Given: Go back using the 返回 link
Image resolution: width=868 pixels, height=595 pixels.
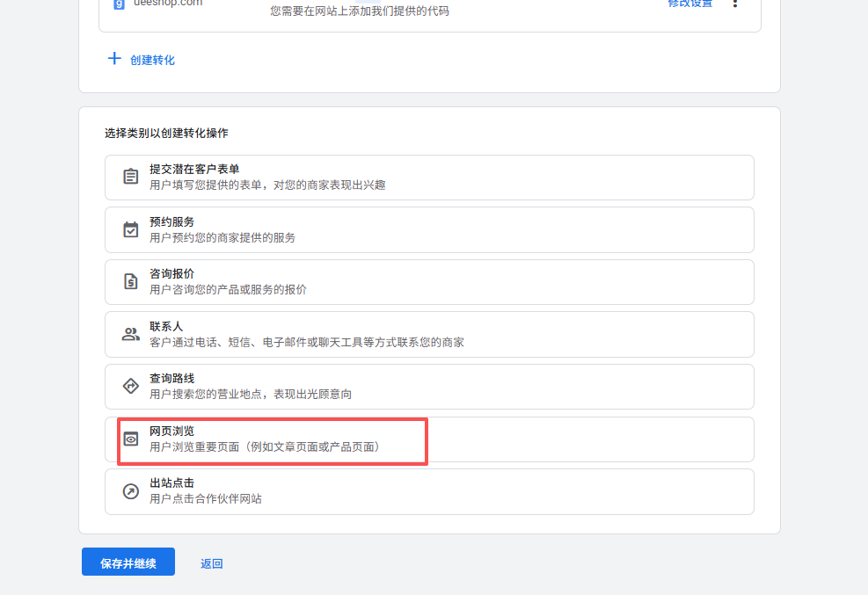Looking at the screenshot, I should (x=211, y=563).
